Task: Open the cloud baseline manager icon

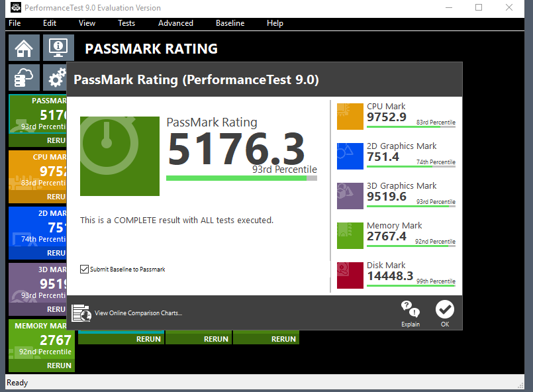Action: 24,77
